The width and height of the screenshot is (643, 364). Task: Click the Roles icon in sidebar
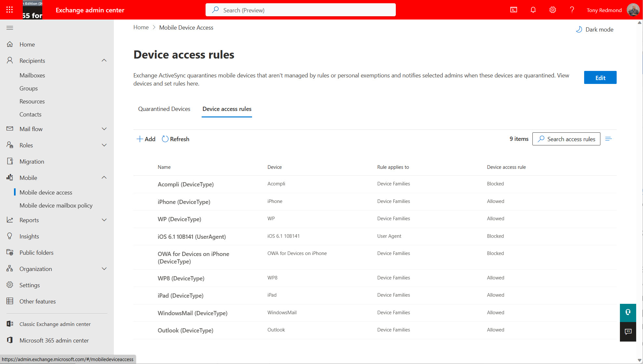10,145
